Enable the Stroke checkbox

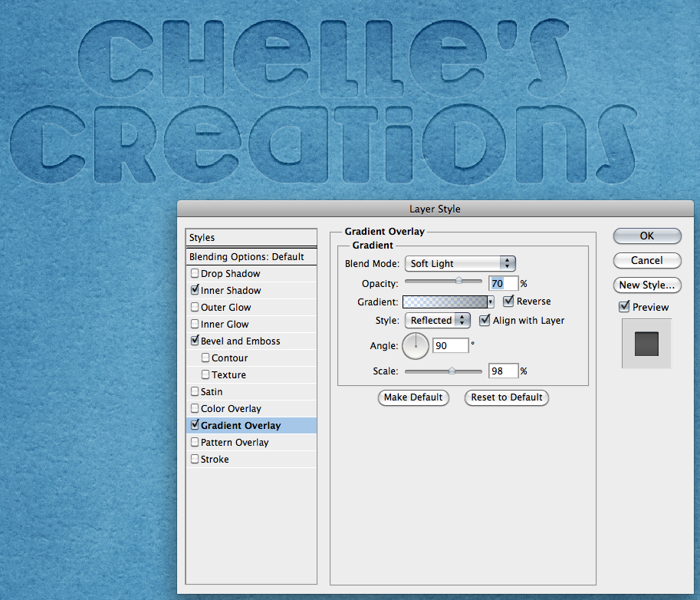tap(195, 459)
